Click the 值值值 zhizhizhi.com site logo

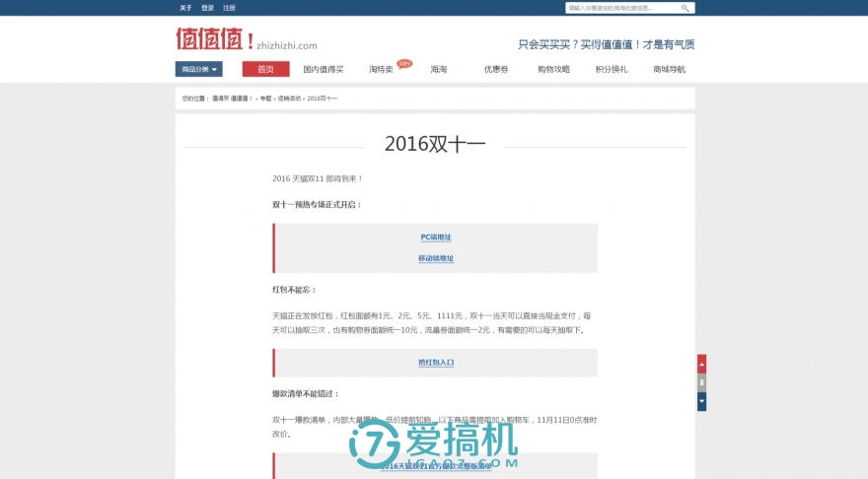point(247,39)
